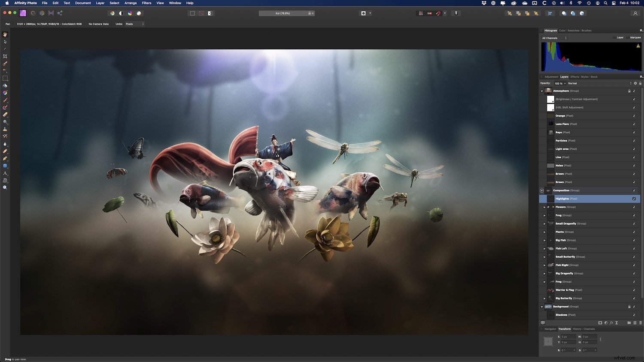The width and height of the screenshot is (644, 362).
Task: Select the Move tool
Action: [5, 41]
